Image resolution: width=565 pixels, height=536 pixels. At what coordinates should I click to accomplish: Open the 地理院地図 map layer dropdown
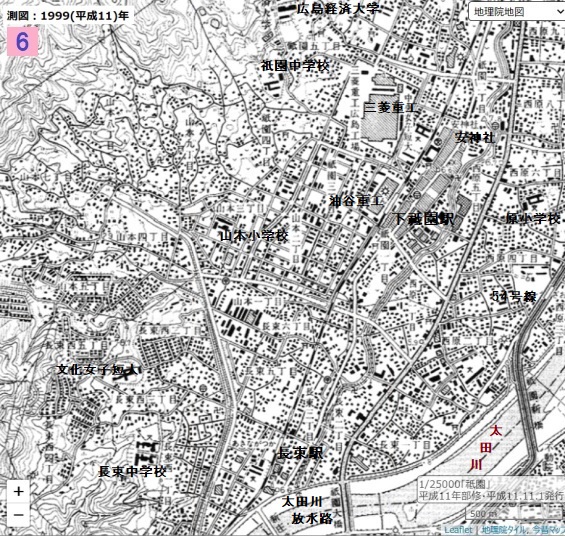517,12
